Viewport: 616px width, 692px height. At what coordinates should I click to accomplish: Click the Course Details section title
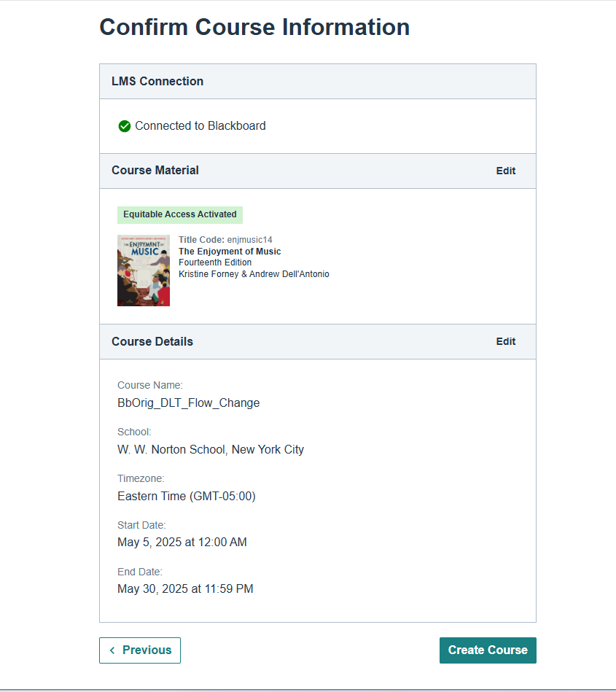pos(152,341)
